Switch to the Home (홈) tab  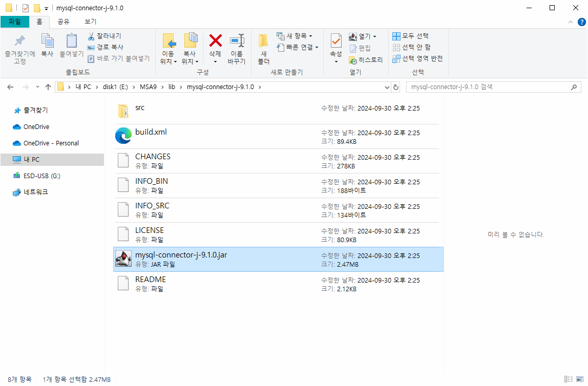39,22
